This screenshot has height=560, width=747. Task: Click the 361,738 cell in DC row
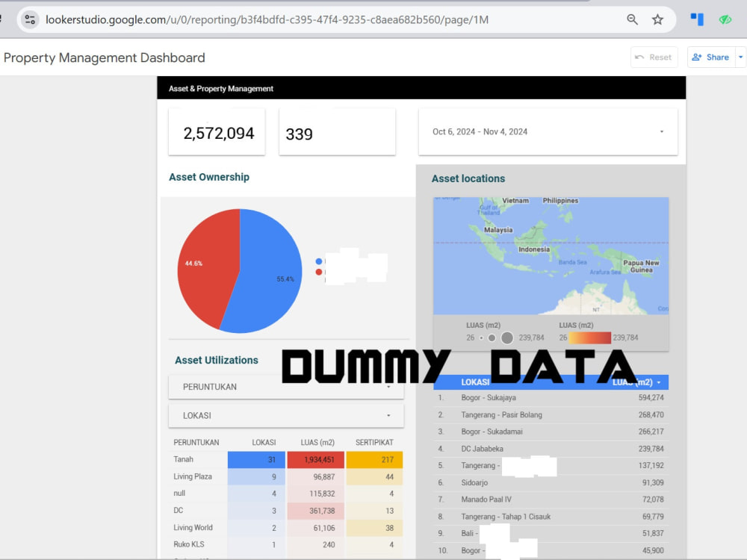pyautogui.click(x=315, y=511)
